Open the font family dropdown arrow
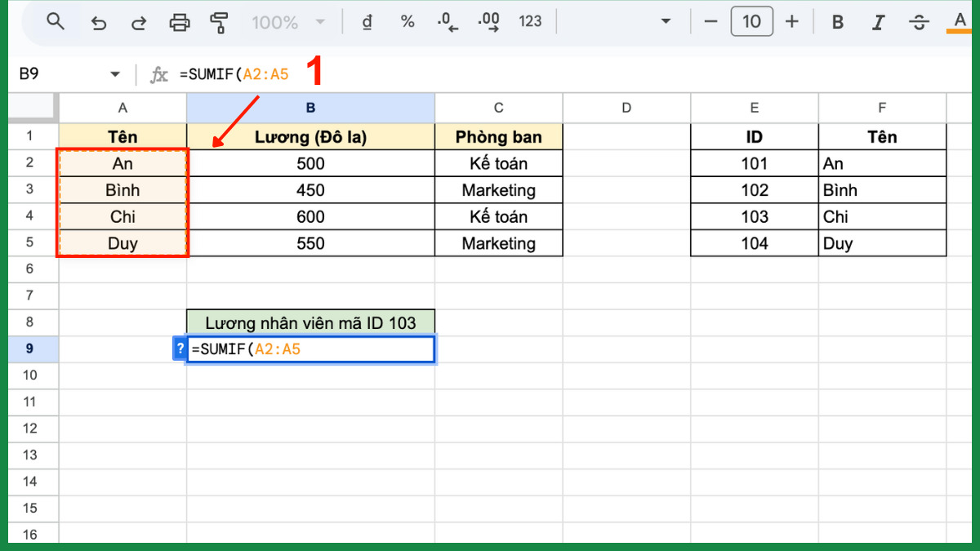Screen dimensions: 980x551 point(666,22)
